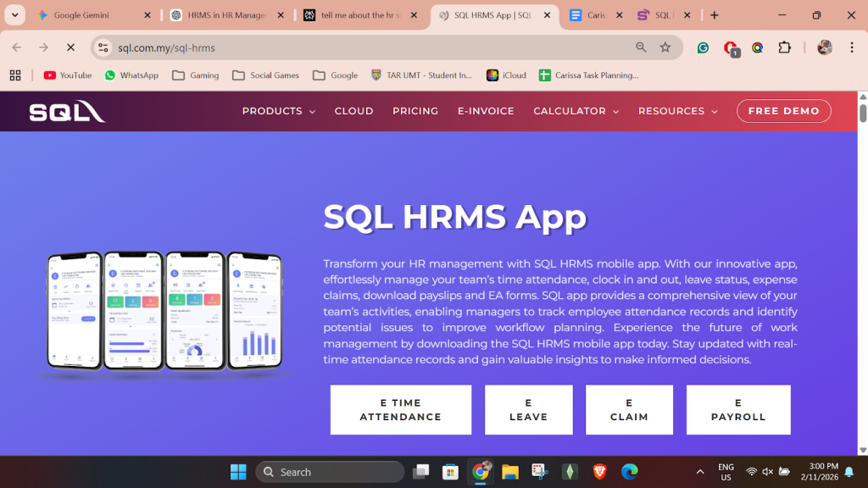Screen dimensions: 868x488
Task: Open the Grammarly extension icon
Action: 703,48
